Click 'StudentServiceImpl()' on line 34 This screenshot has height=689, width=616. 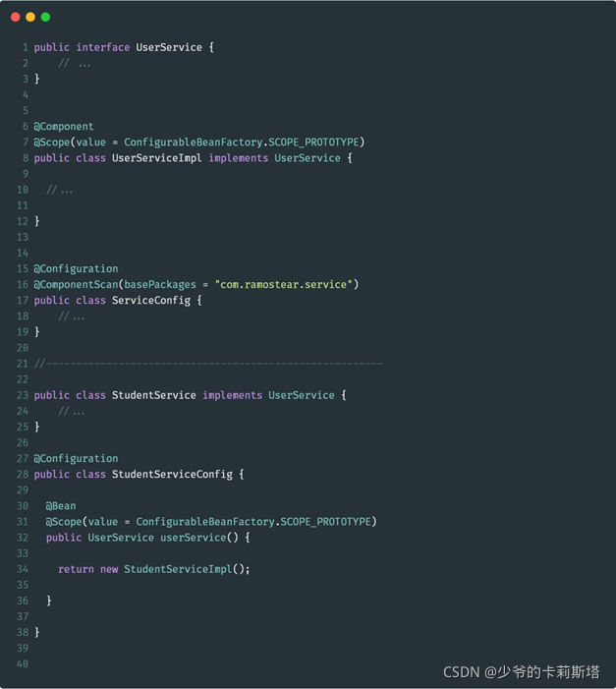184,569
